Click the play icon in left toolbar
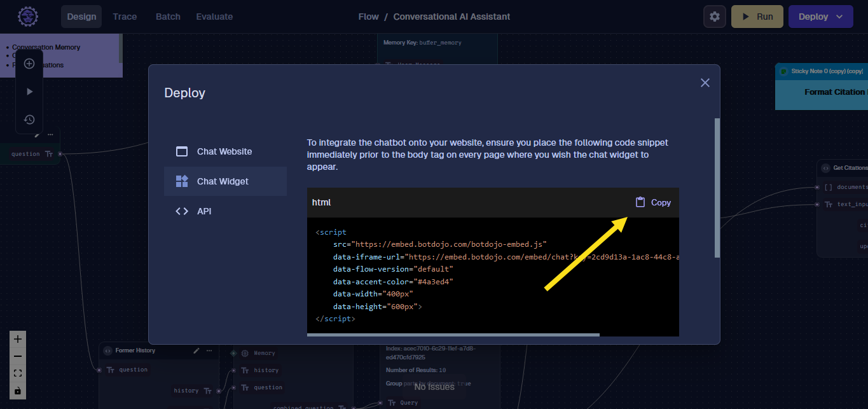 [29, 92]
